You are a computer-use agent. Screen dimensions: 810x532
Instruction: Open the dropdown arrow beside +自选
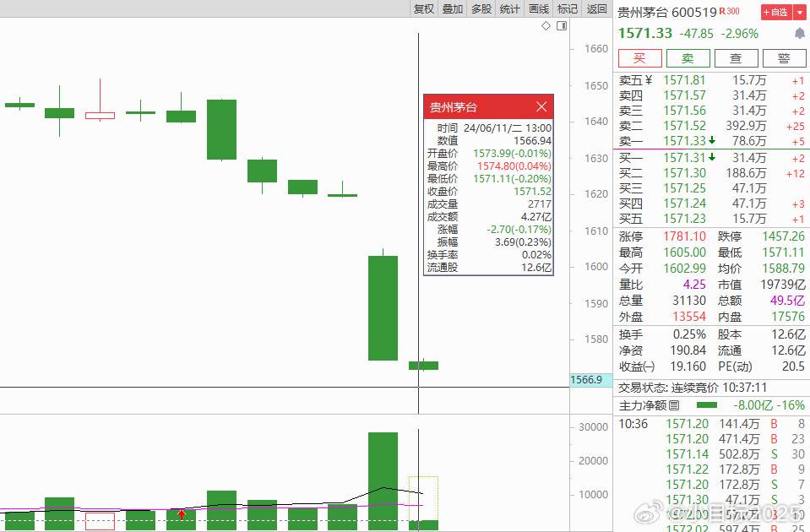pos(800,13)
